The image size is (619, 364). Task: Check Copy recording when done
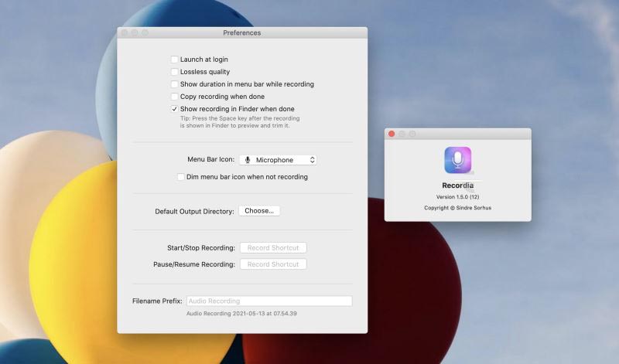[x=174, y=97]
